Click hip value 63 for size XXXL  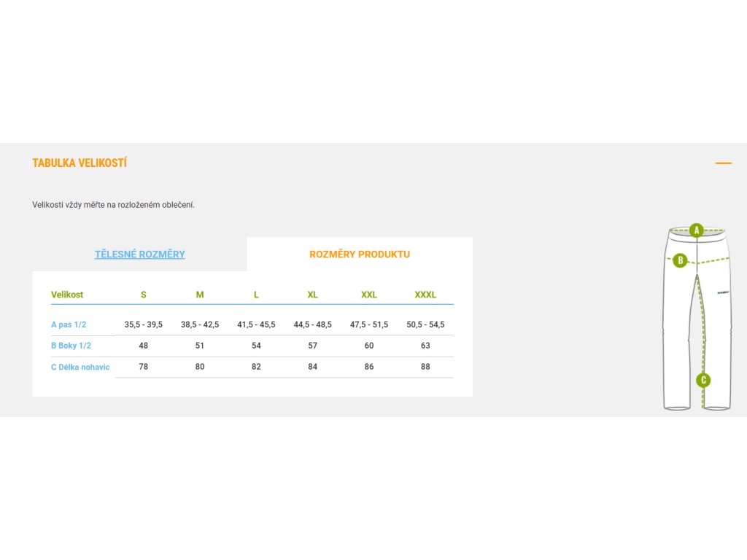pyautogui.click(x=425, y=346)
